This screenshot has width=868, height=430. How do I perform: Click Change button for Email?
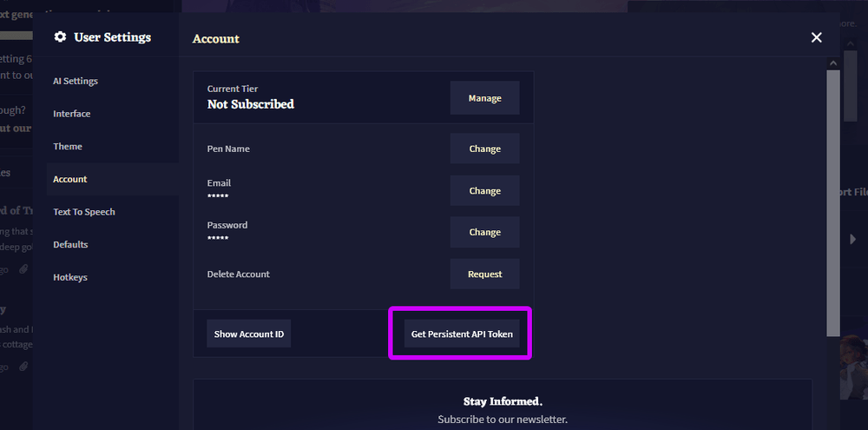(x=484, y=190)
